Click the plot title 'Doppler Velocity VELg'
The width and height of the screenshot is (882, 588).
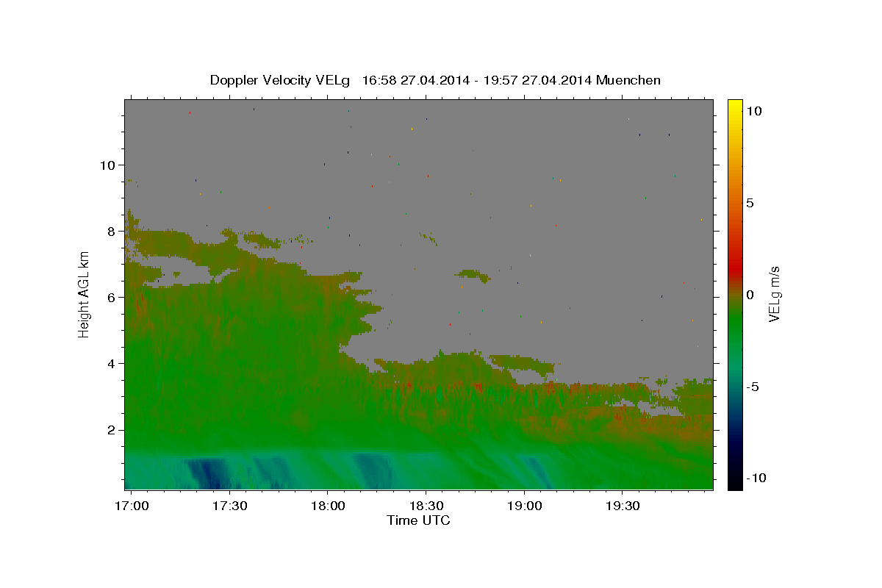pos(280,80)
